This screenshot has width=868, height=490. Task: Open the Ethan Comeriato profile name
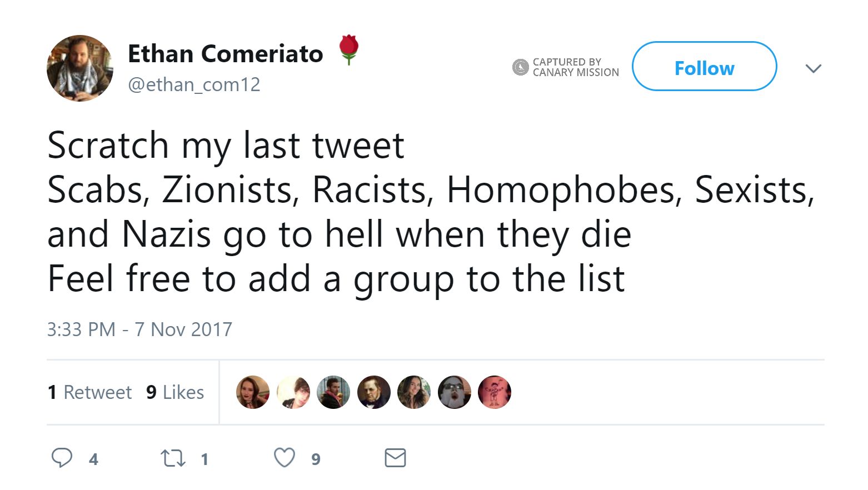tap(225, 54)
